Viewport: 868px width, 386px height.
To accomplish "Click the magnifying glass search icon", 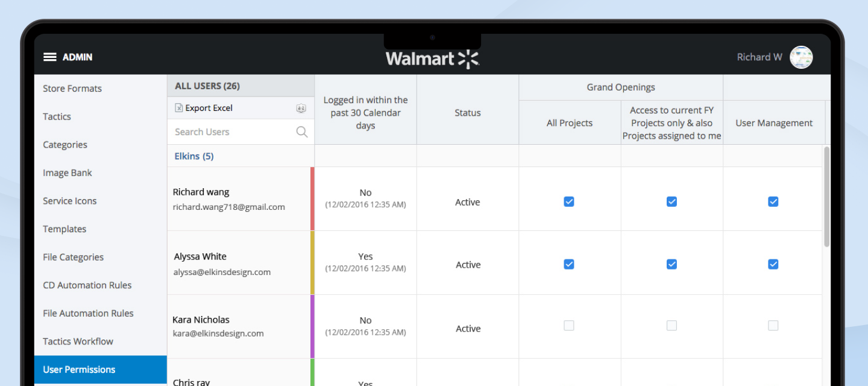I will 302,132.
